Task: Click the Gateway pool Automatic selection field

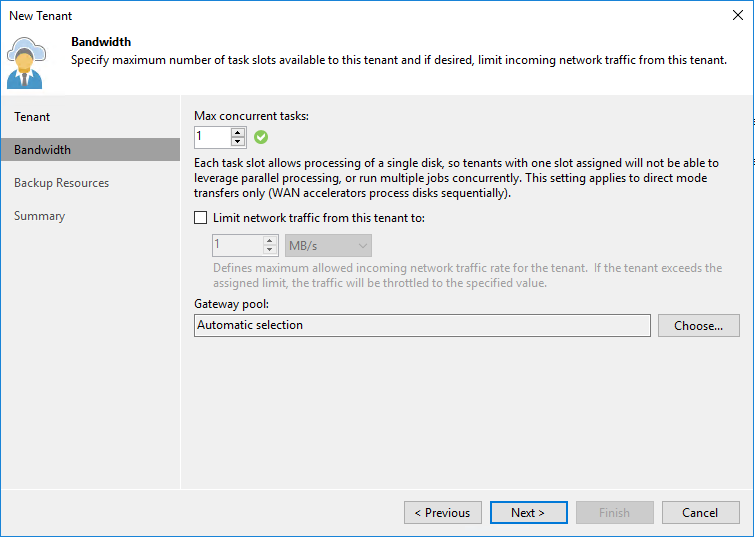Action: [422, 326]
